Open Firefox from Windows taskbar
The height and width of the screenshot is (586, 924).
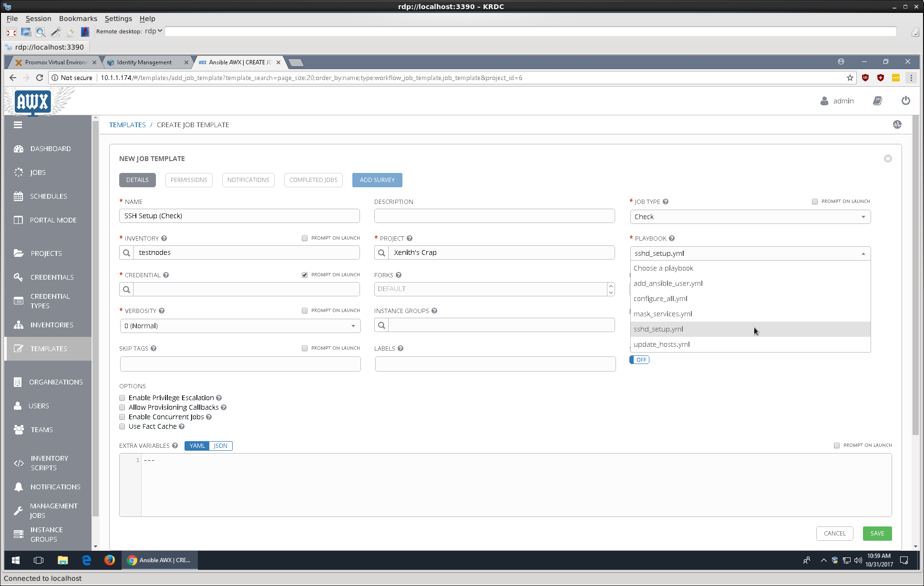pos(110,560)
